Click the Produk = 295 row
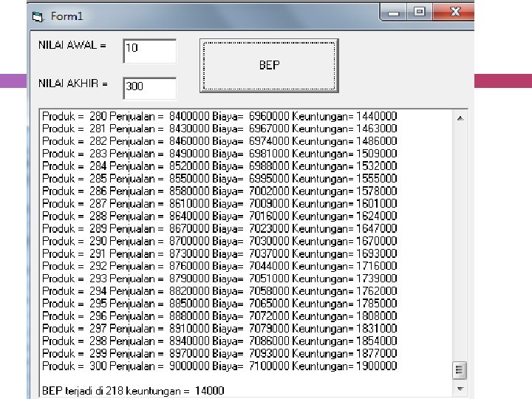The width and height of the screenshot is (532, 399). click(x=219, y=304)
